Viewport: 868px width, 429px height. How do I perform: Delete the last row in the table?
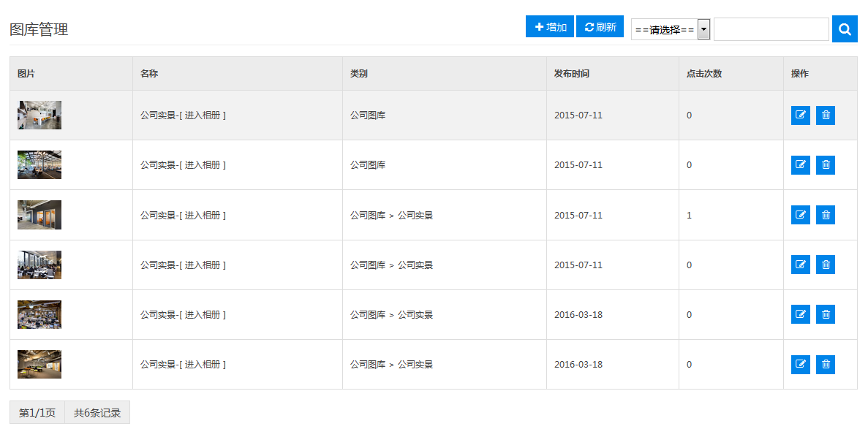coord(826,364)
